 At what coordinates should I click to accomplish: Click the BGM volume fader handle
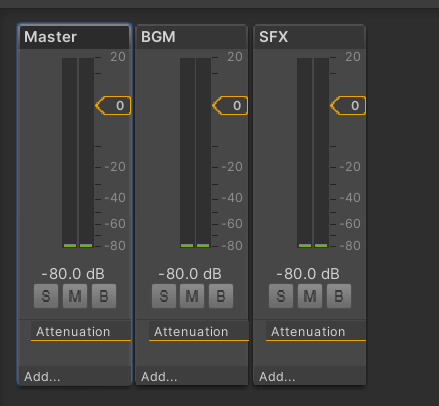tap(230, 106)
